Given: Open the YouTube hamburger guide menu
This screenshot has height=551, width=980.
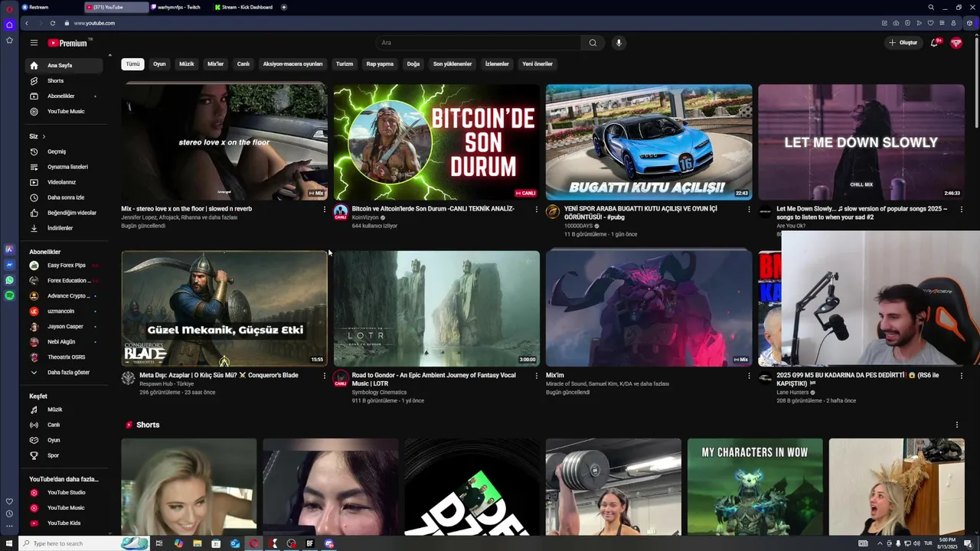Looking at the screenshot, I should (x=34, y=43).
